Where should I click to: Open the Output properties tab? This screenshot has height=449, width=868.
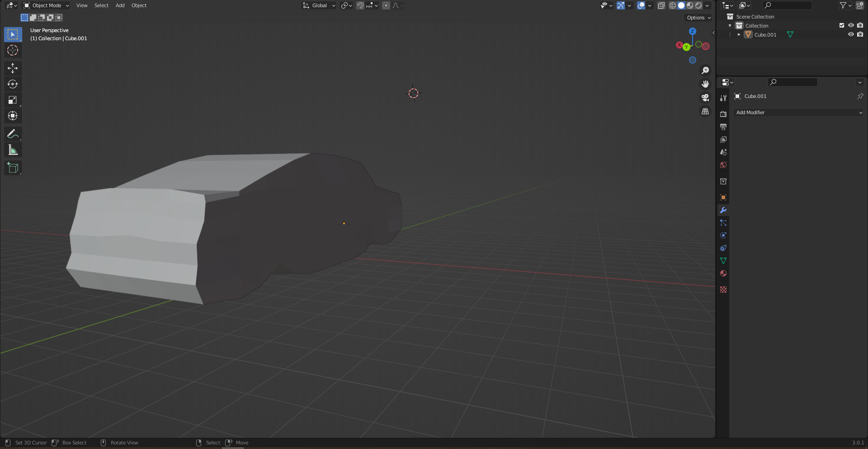(x=723, y=127)
